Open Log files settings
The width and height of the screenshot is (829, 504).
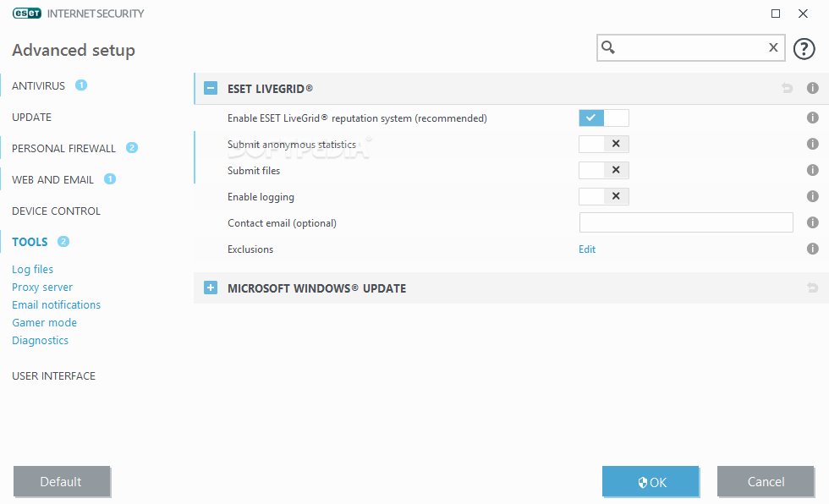click(32, 270)
